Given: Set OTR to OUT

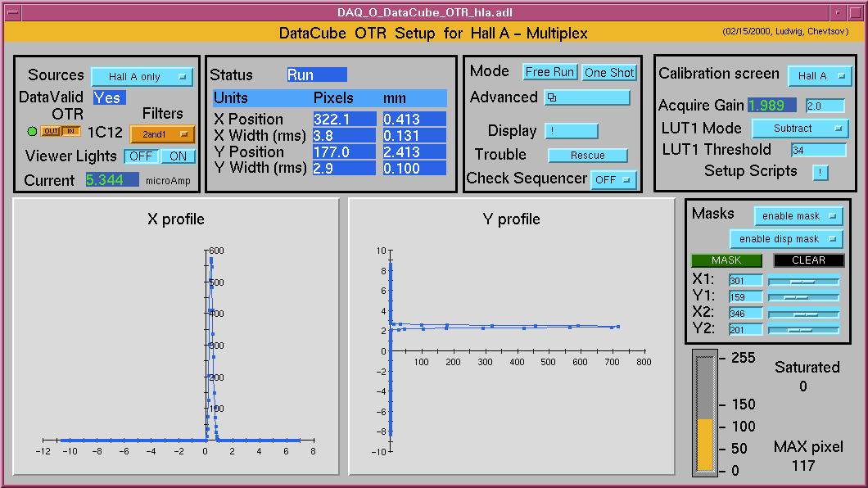Looking at the screenshot, I should (x=51, y=131).
